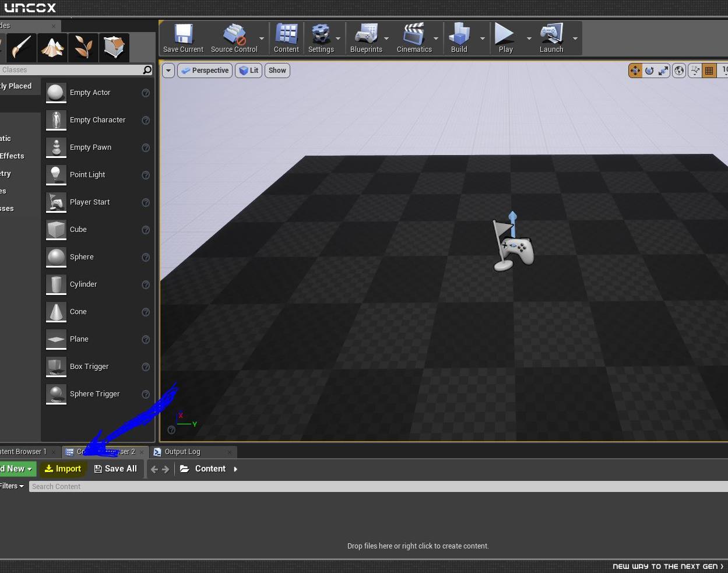Click the Import button
Viewport: 728px width, 573px height.
point(63,469)
